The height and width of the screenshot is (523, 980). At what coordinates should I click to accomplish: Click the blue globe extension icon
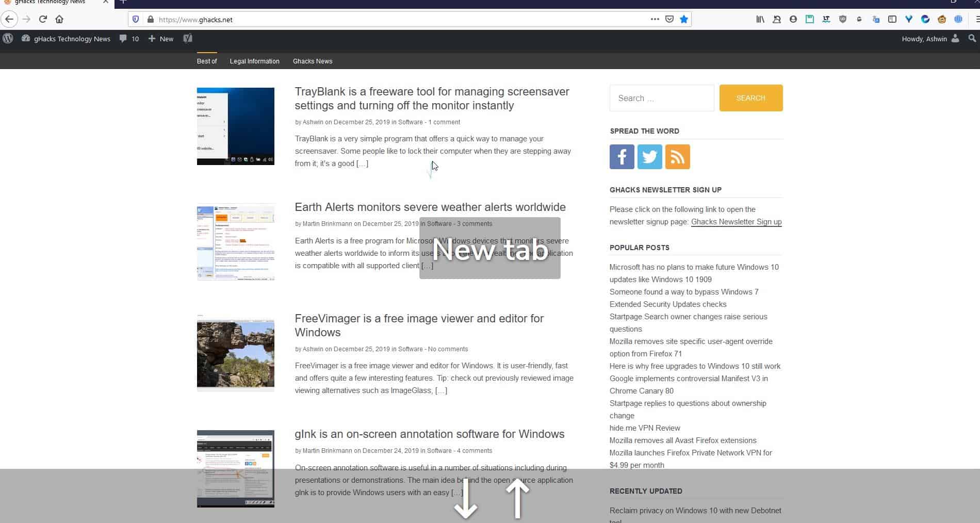tap(958, 19)
